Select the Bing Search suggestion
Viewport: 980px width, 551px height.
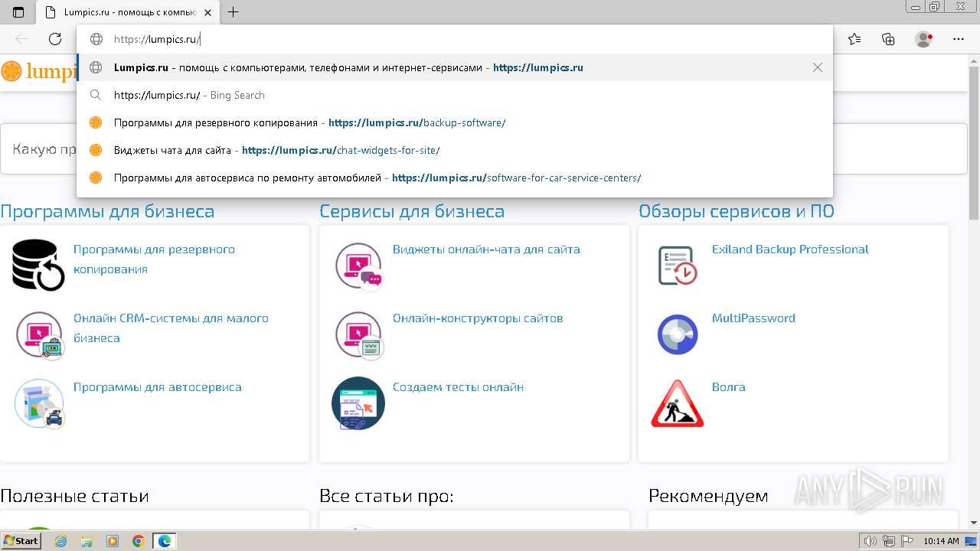(455, 95)
